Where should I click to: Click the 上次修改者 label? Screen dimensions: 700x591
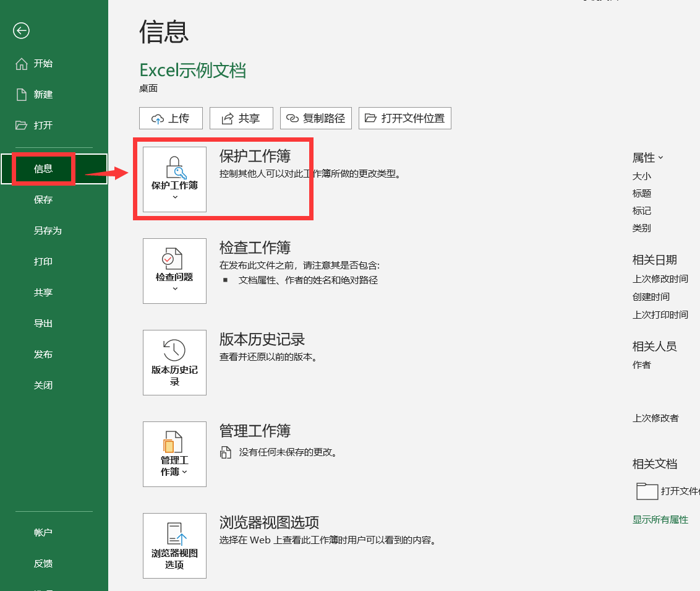pos(655,418)
